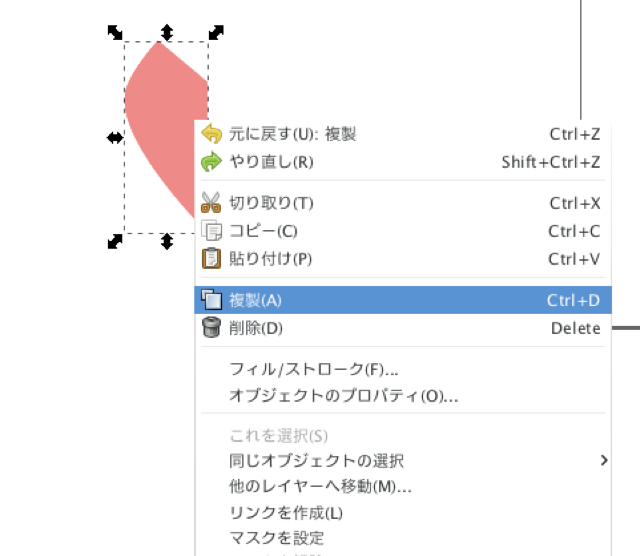Select リンクを作成(L) menu item
The width and height of the screenshot is (640, 556).
coord(286,513)
